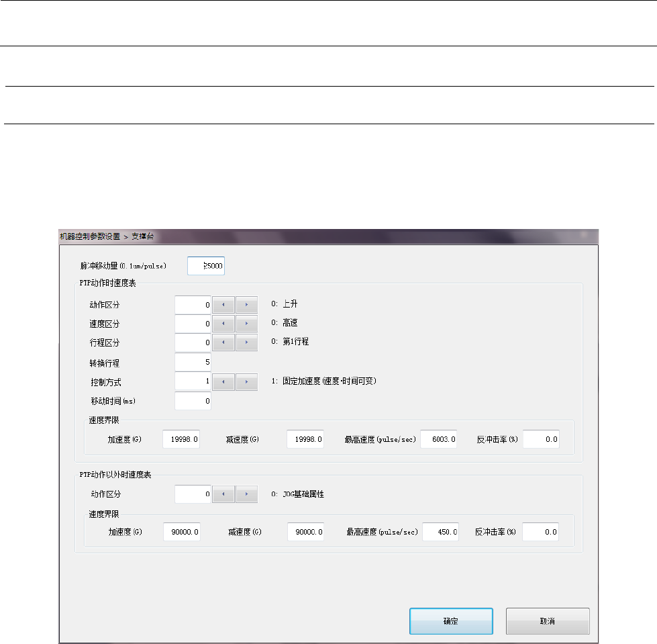The width and height of the screenshot is (657, 644).
Task: Click the '0: JOG基础属性' label
Action: (297, 494)
